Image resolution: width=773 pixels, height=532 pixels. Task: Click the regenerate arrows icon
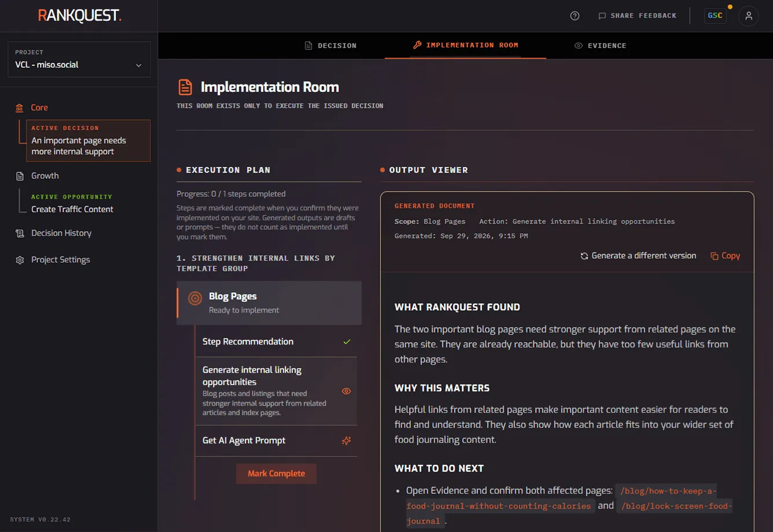coord(584,256)
